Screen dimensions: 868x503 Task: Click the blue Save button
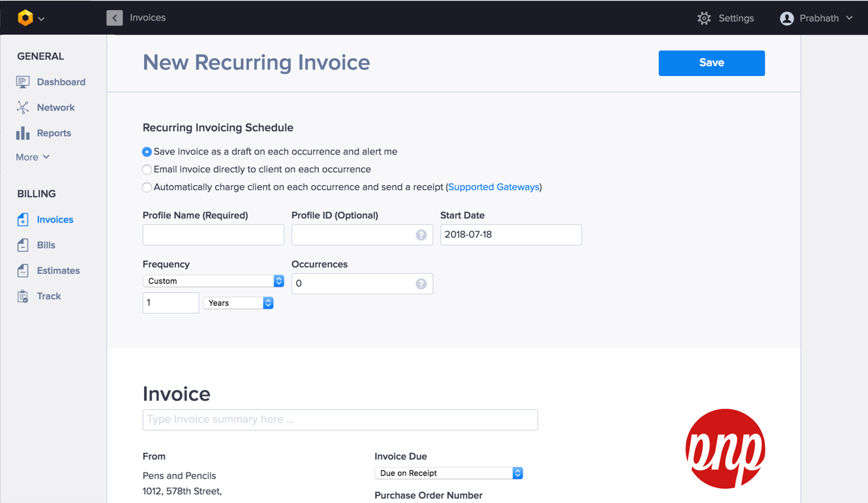[711, 63]
